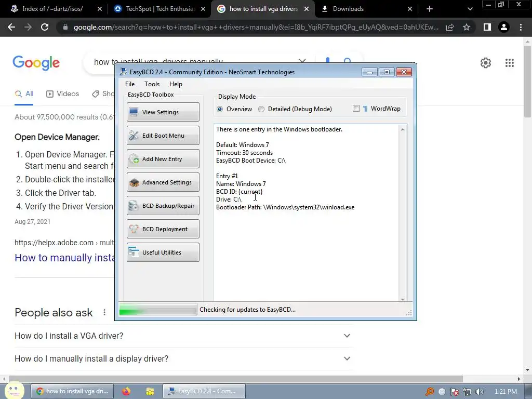This screenshot has width=532, height=399.
Task: Open People also ask options menu
Action: tap(104, 312)
